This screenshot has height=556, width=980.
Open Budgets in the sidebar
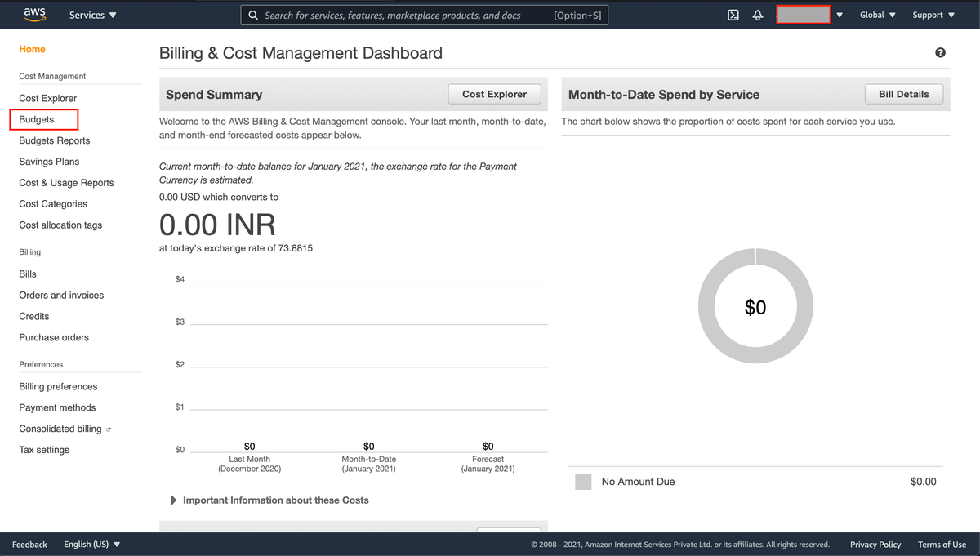[x=37, y=119]
